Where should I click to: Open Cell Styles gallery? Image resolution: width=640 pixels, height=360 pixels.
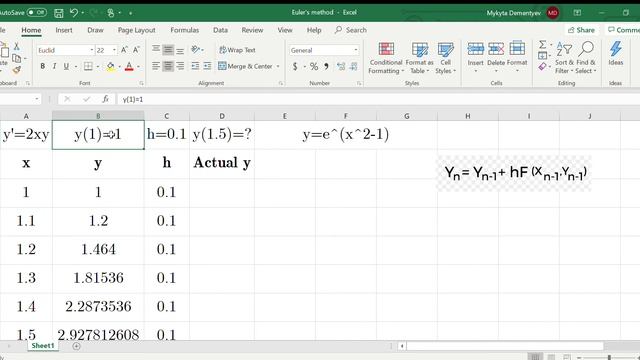pyautogui.click(x=445, y=58)
